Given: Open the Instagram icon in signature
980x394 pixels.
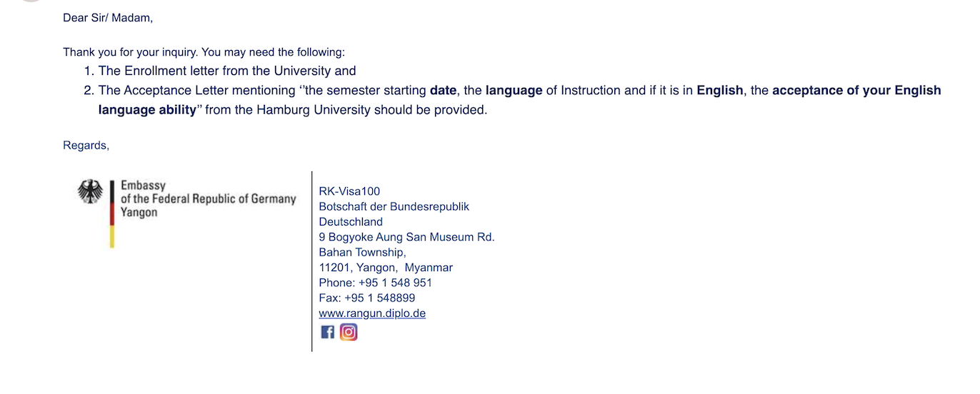Looking at the screenshot, I should (x=349, y=332).
